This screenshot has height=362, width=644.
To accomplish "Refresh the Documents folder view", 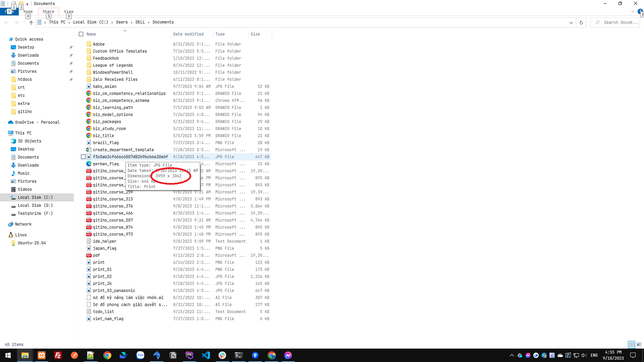I will pos(581,22).
